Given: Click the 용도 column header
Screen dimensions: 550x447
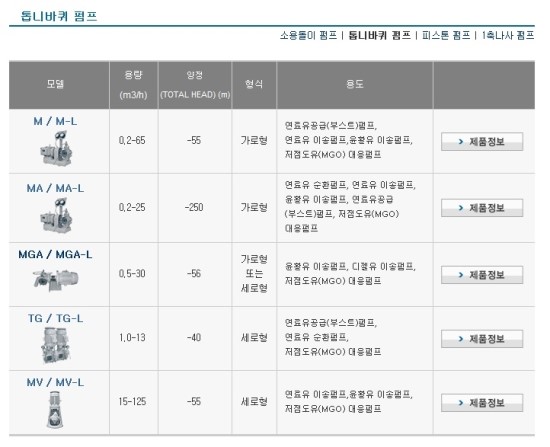Looking at the screenshot, I should [x=355, y=84].
